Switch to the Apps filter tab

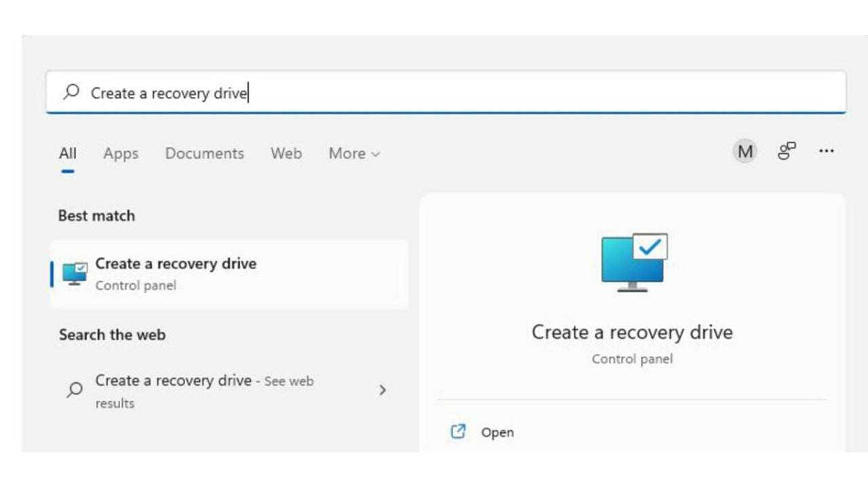coord(121,153)
